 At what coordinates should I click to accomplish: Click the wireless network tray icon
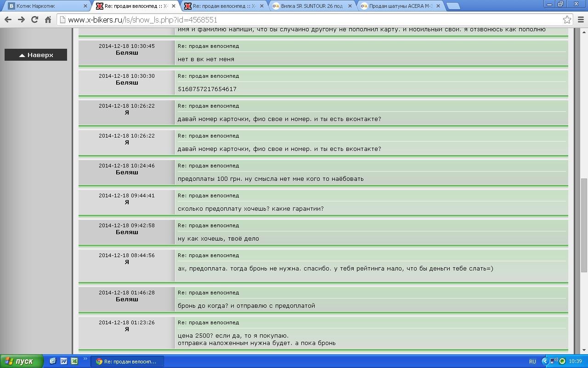point(554,361)
